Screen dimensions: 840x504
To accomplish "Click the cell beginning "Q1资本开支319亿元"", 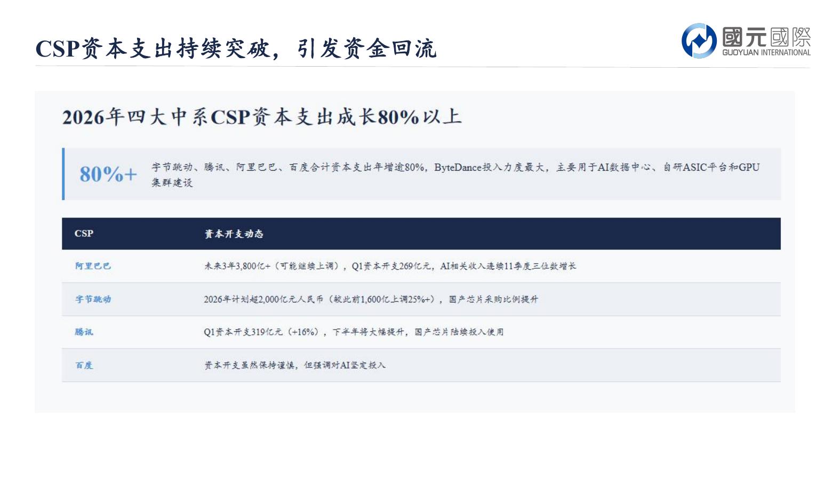I will (x=354, y=332).
